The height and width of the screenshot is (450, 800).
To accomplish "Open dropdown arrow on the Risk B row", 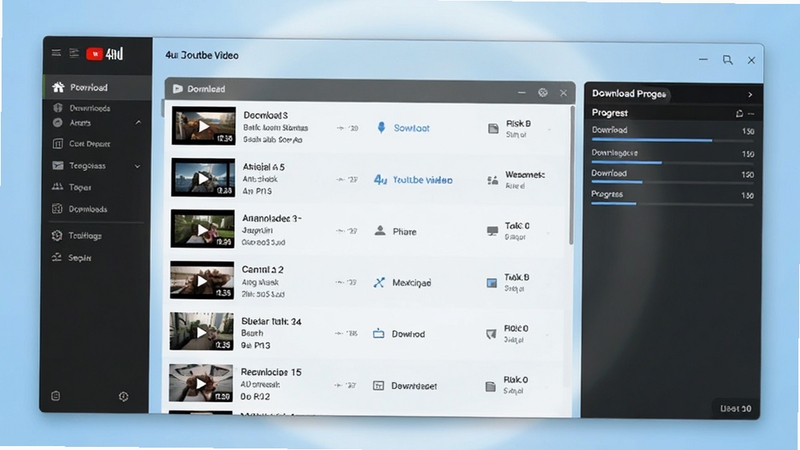I will coord(549,130).
